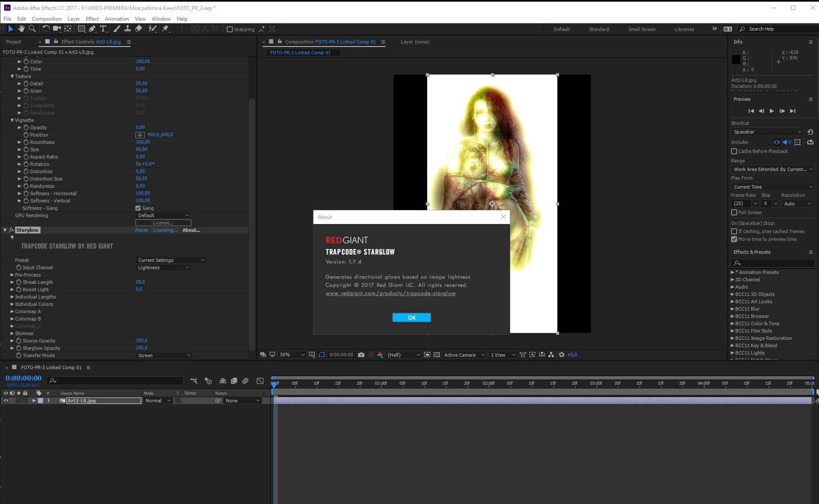The width and height of the screenshot is (819, 504).
Task: Select the Hand tool
Action: (21, 29)
